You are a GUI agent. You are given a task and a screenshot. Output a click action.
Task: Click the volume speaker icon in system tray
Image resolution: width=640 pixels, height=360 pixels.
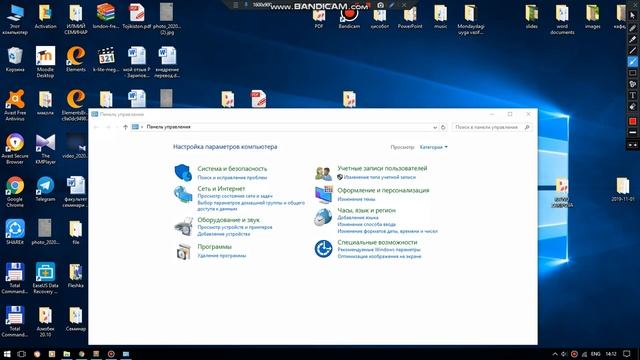pyautogui.click(x=564, y=354)
